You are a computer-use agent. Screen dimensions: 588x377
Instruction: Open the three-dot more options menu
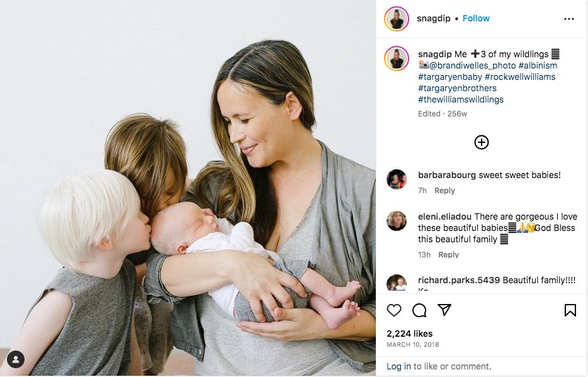coord(569,19)
